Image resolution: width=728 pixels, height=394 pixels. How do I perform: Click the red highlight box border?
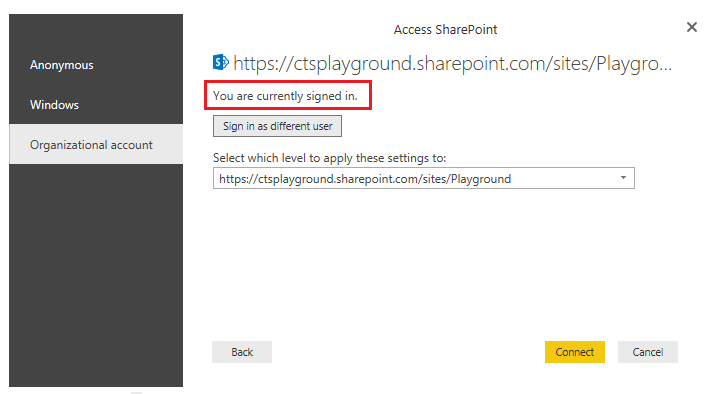point(288,82)
